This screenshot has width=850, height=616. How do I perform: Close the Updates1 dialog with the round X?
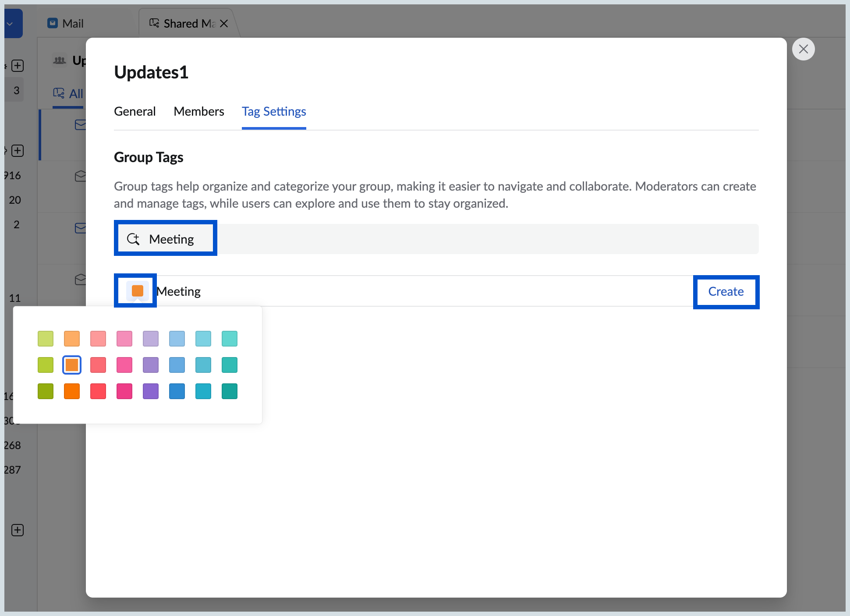(x=803, y=49)
